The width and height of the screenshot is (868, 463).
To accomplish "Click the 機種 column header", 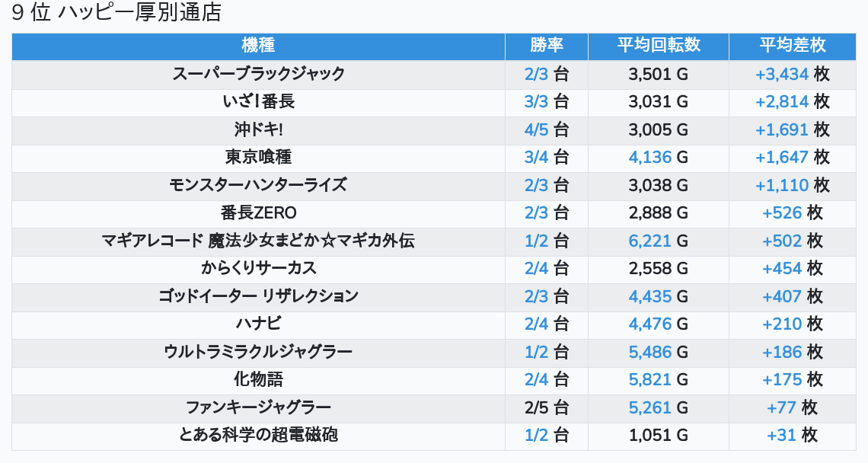I will (x=258, y=46).
